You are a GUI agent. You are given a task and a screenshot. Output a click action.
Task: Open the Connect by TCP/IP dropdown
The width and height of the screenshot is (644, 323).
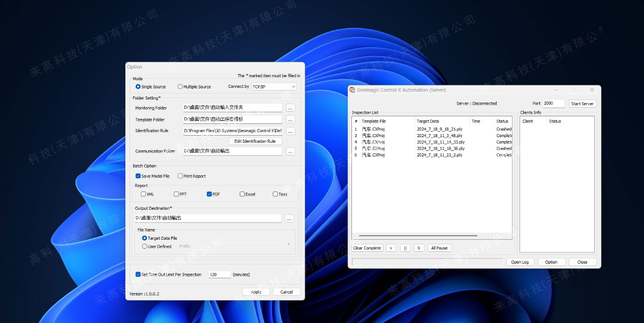(x=274, y=87)
